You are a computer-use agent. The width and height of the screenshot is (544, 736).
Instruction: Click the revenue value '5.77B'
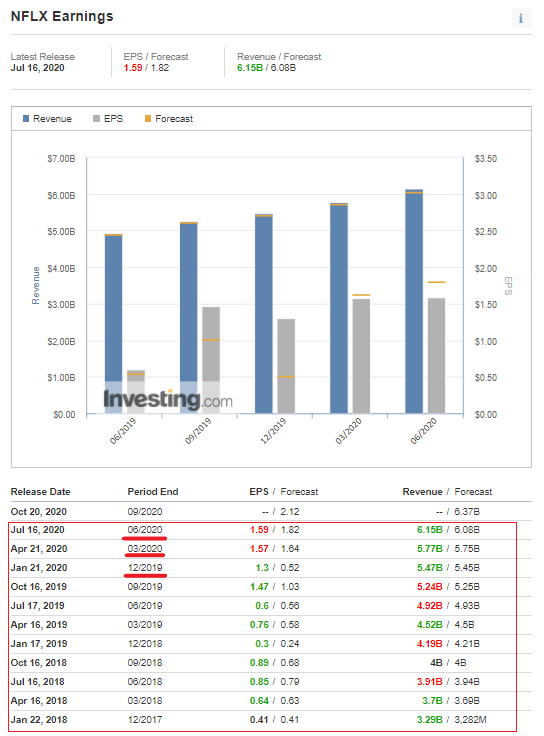(429, 549)
